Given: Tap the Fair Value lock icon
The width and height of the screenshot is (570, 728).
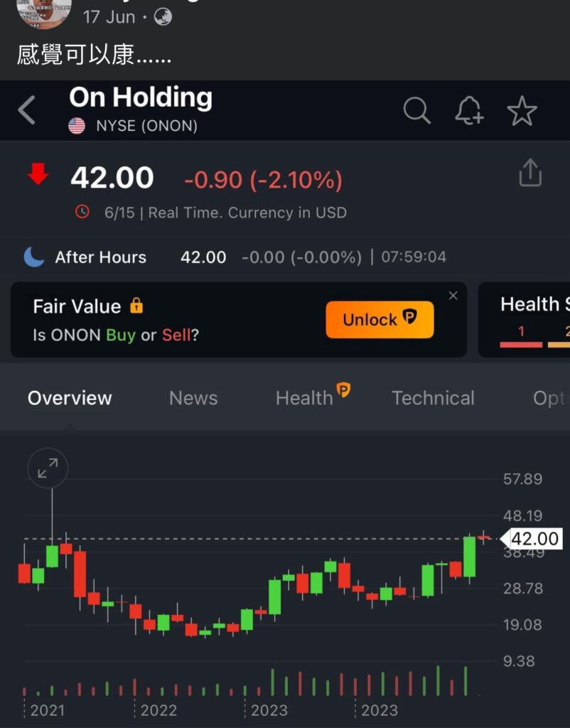Looking at the screenshot, I should pyautogui.click(x=136, y=306).
